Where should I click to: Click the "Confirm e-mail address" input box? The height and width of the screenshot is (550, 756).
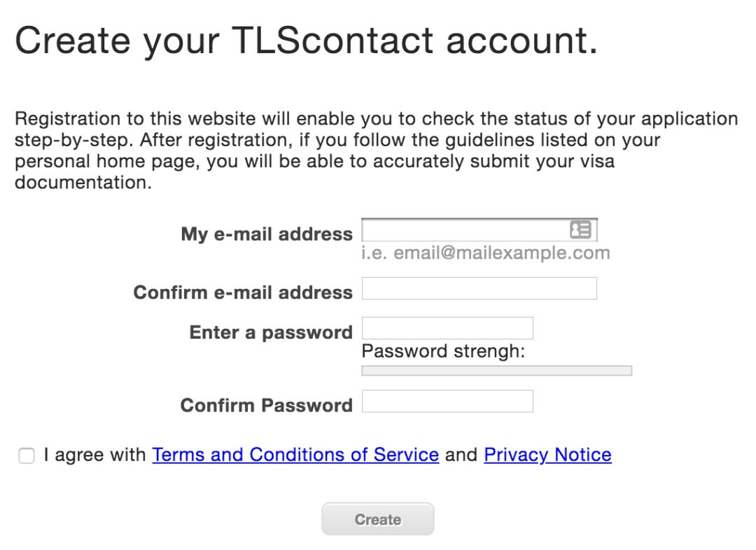(479, 288)
